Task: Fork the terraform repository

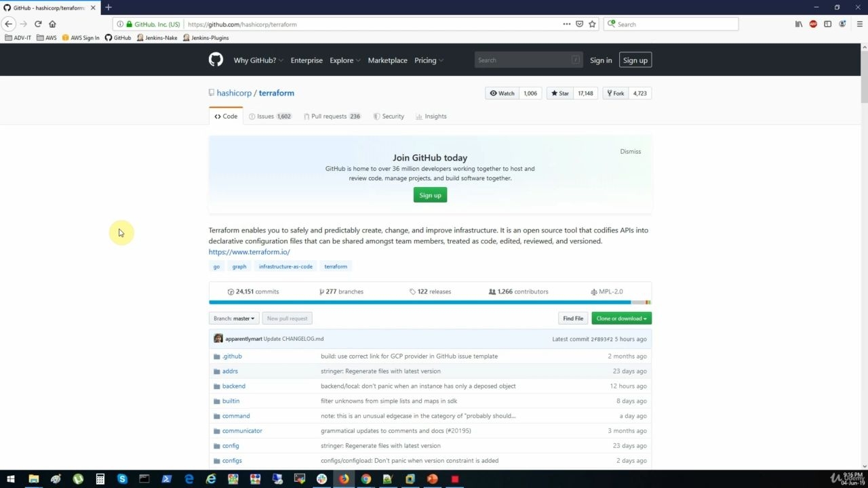Action: click(616, 93)
